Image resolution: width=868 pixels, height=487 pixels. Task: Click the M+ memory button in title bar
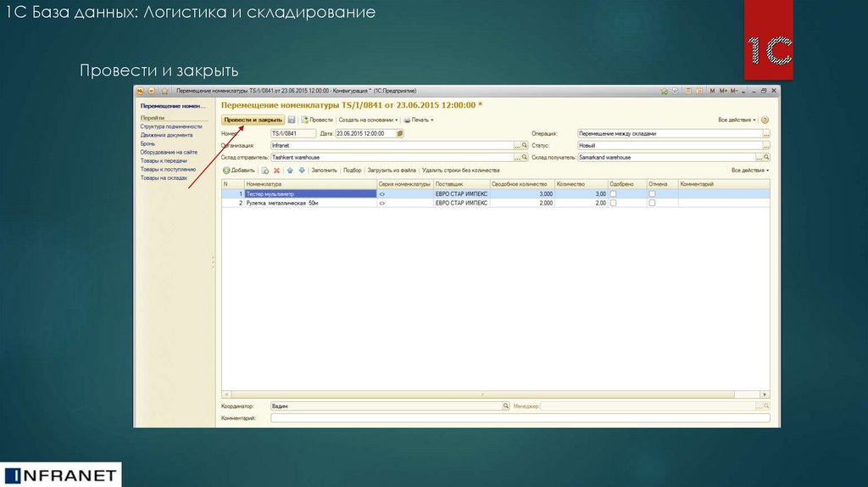click(x=723, y=91)
